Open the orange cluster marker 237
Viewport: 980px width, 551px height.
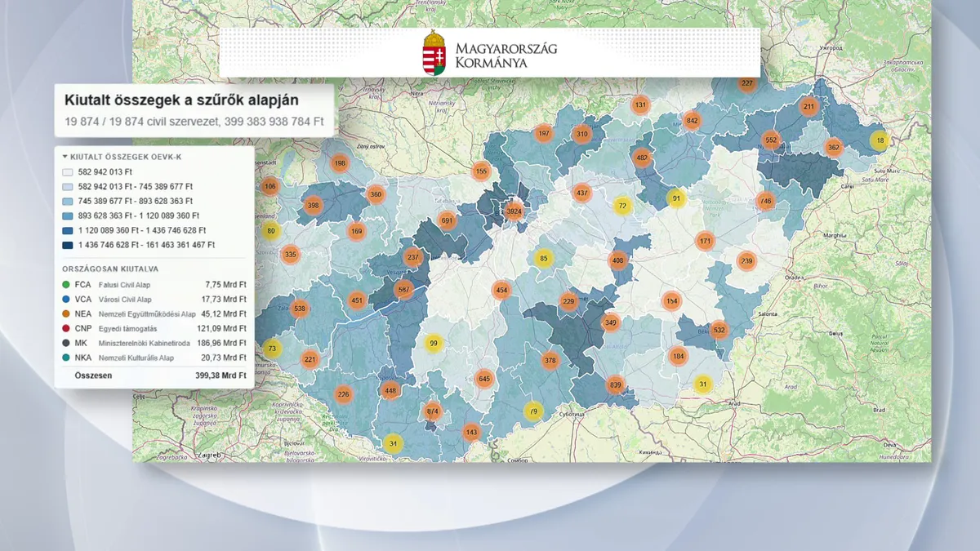coord(413,257)
